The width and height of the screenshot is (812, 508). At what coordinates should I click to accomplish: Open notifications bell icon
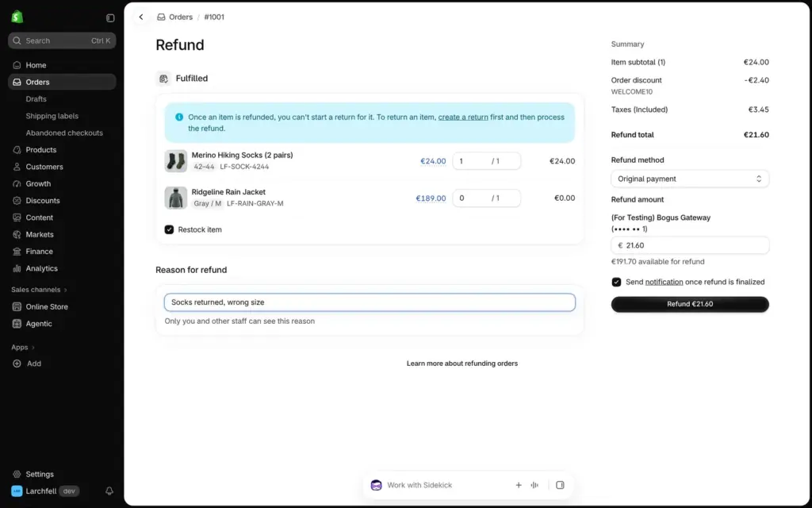point(109,491)
